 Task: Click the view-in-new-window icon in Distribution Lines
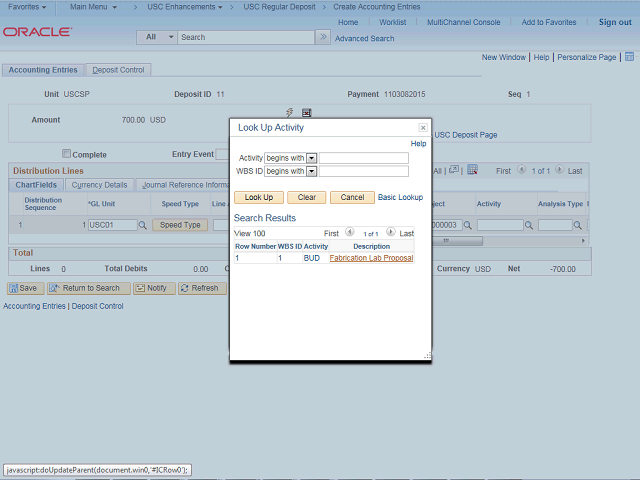[x=453, y=170]
